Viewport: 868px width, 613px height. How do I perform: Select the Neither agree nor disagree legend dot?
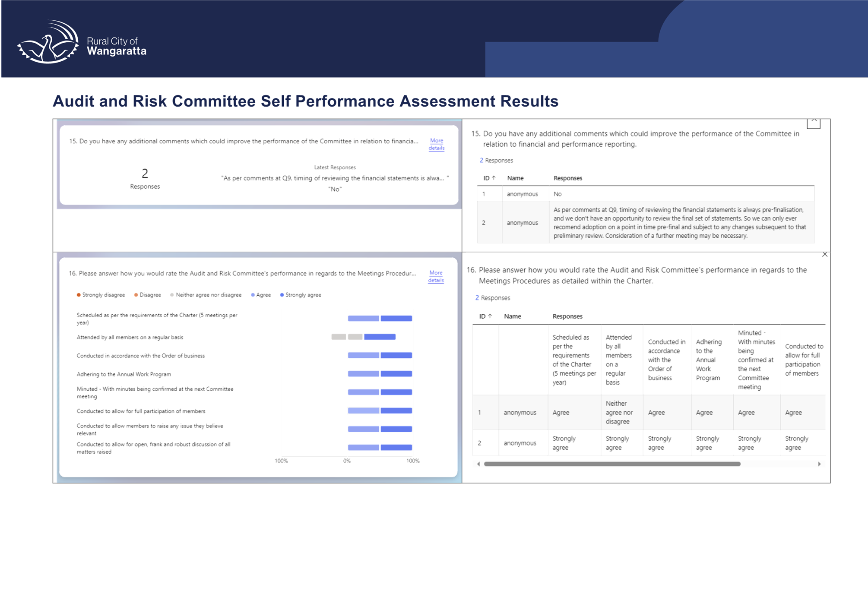pos(172,295)
